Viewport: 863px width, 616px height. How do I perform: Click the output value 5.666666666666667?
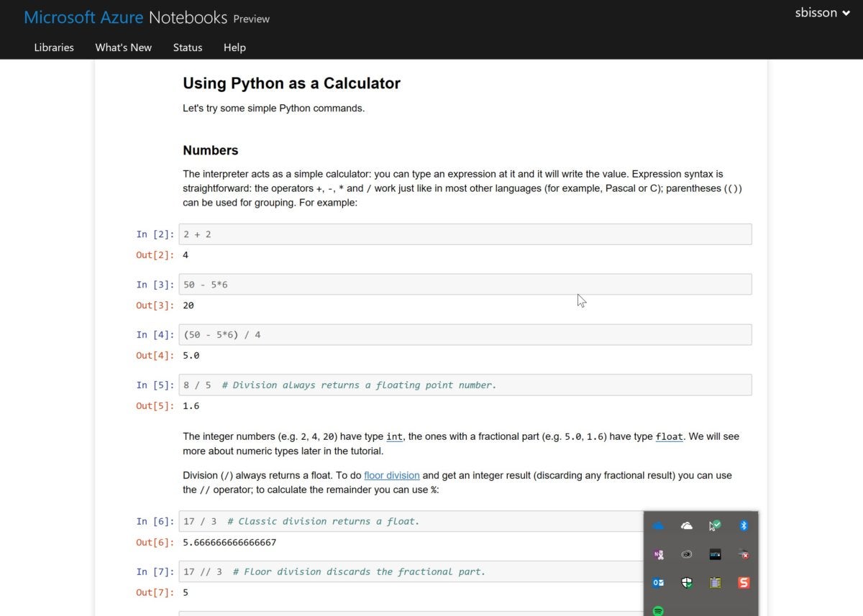[x=229, y=543]
